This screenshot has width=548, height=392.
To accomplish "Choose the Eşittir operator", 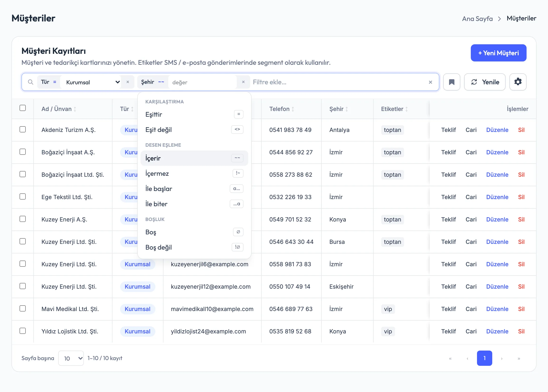I will coord(194,114).
